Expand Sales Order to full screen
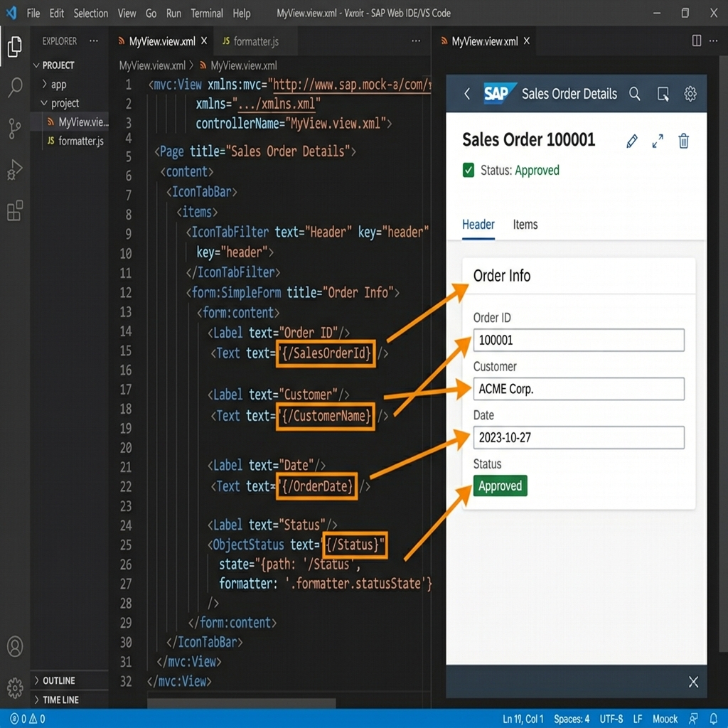Viewport: 728px width, 728px height. pyautogui.click(x=658, y=141)
